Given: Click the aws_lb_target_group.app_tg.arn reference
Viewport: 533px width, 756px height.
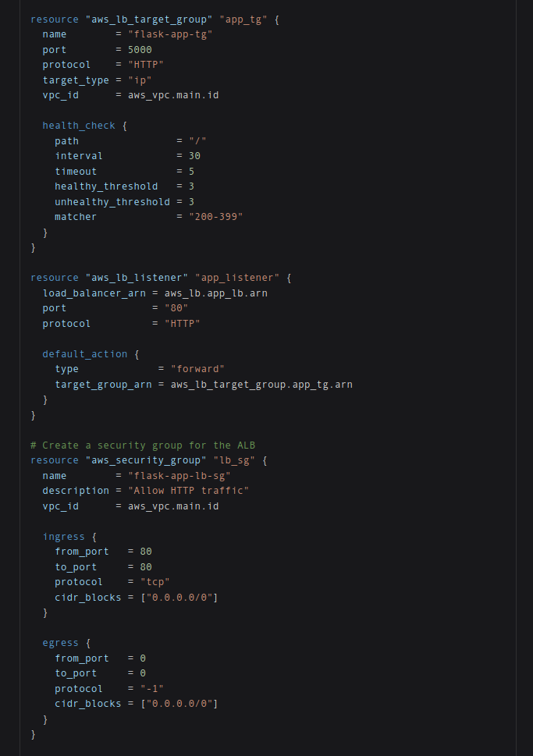Looking at the screenshot, I should click(261, 385).
